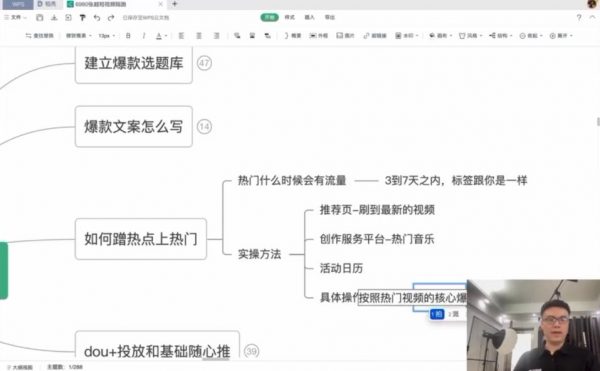
Task: Switch to the Insert (插入) tab
Action: [x=309, y=17]
